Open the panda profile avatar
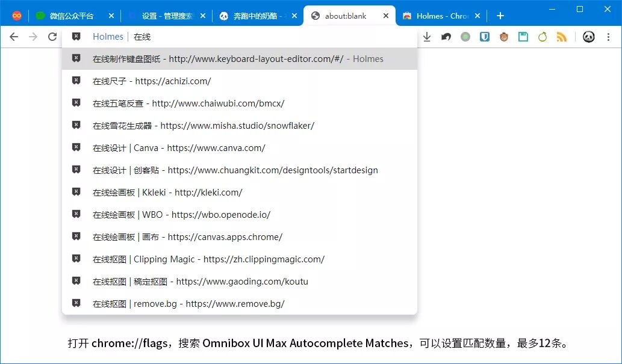Screen dimensions: 622x364 point(589,37)
